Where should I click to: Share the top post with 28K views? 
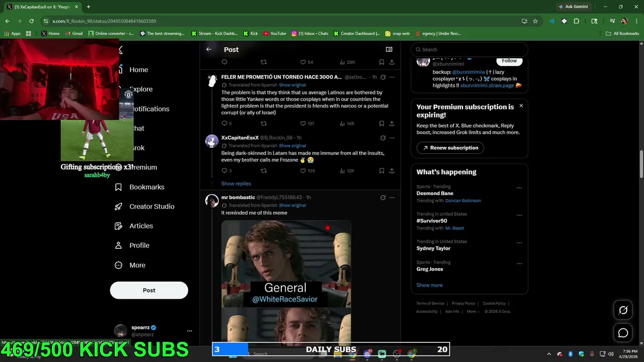point(392,62)
